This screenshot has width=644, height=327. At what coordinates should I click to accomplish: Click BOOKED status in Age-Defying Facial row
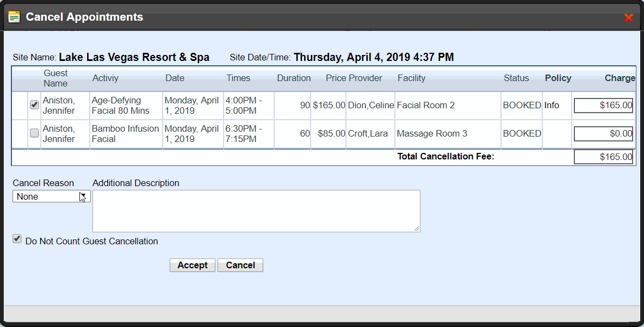click(522, 105)
